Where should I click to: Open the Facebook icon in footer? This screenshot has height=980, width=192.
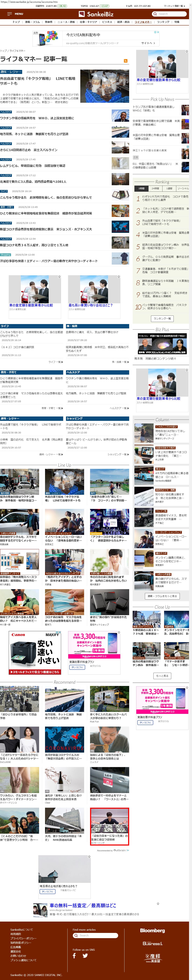point(74,955)
